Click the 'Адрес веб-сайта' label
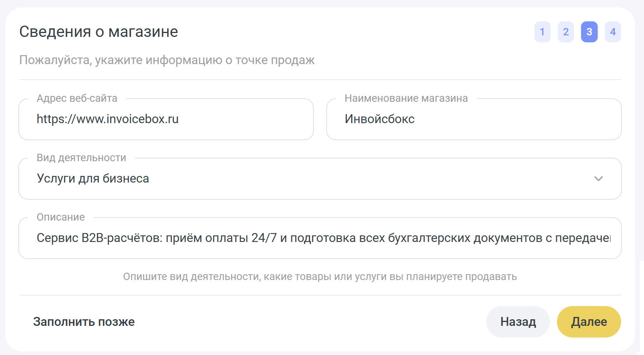The height and width of the screenshot is (355, 644). [x=77, y=98]
